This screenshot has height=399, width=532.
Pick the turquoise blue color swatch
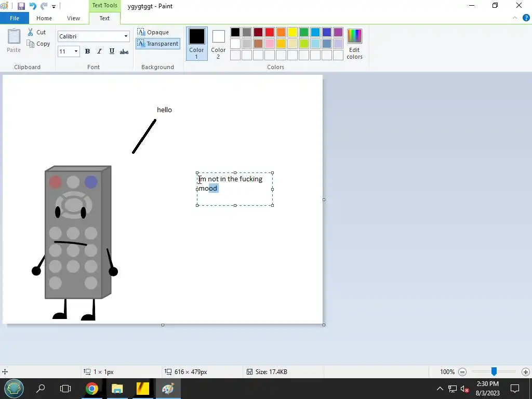point(315,32)
